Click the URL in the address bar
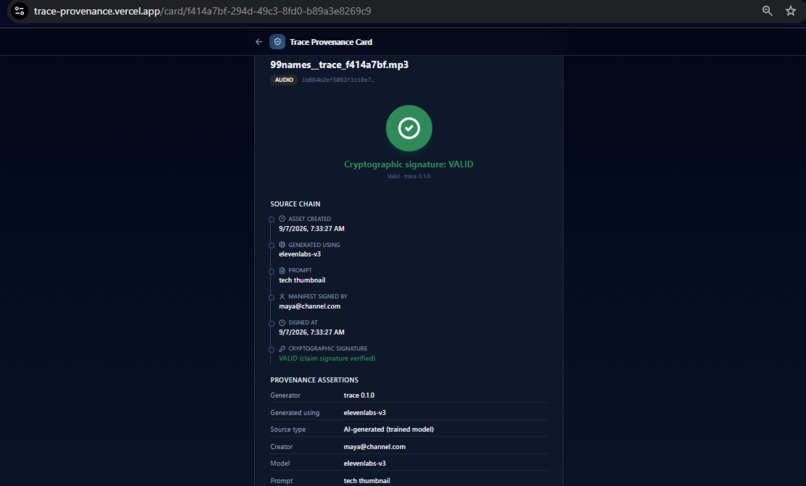This screenshot has height=486, width=806. tap(203, 11)
